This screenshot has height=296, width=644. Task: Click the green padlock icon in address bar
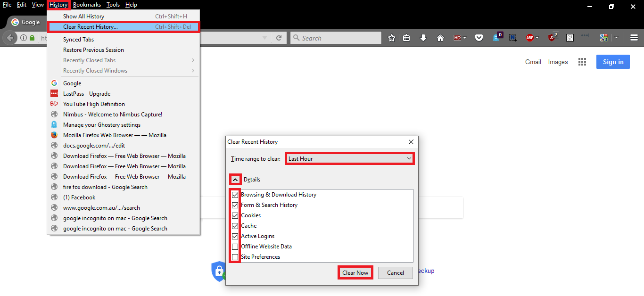(32, 38)
